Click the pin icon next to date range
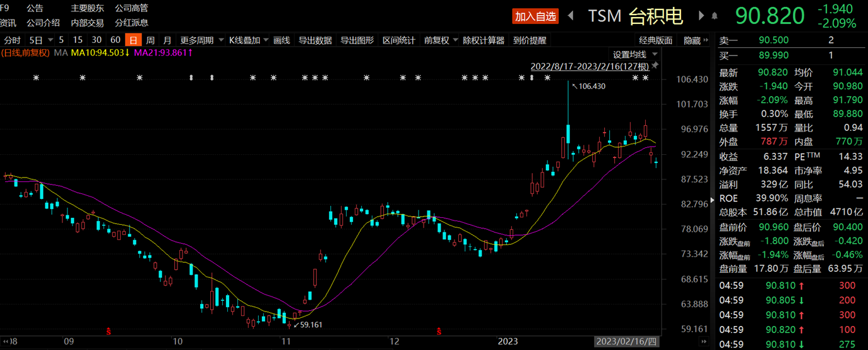This screenshot has width=868, height=350. pos(655,66)
